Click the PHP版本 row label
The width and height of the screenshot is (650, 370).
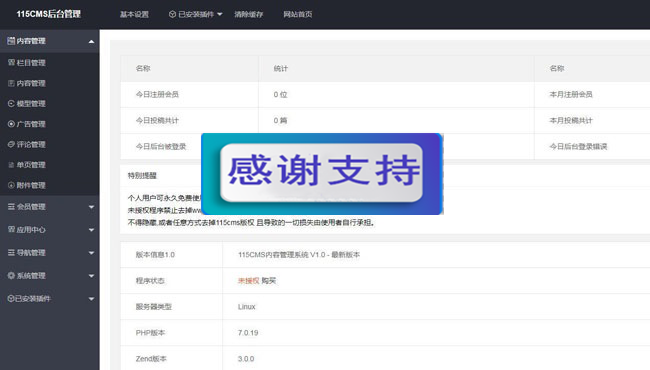[150, 333]
